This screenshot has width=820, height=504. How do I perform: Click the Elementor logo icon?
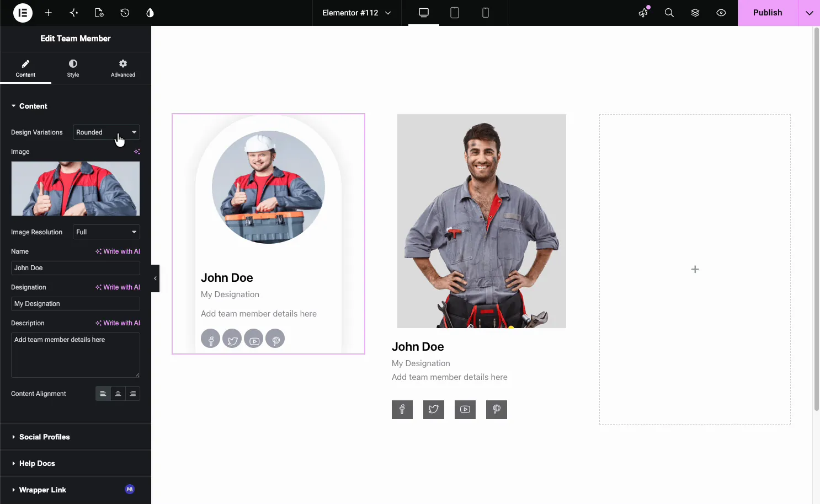click(x=23, y=13)
